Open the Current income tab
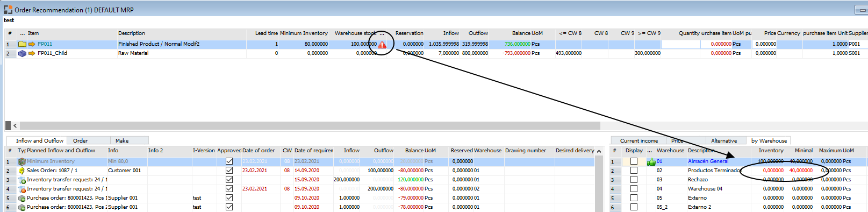The image size is (868, 212). point(639,140)
